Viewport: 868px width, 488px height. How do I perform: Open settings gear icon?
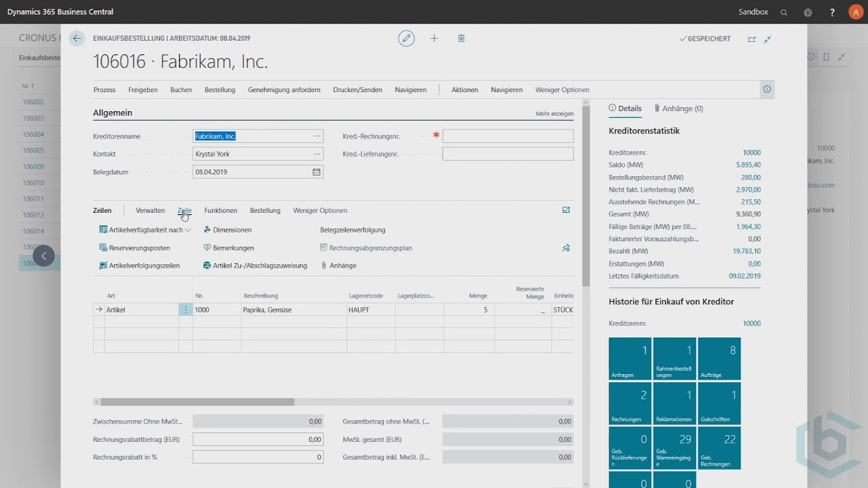click(x=808, y=12)
